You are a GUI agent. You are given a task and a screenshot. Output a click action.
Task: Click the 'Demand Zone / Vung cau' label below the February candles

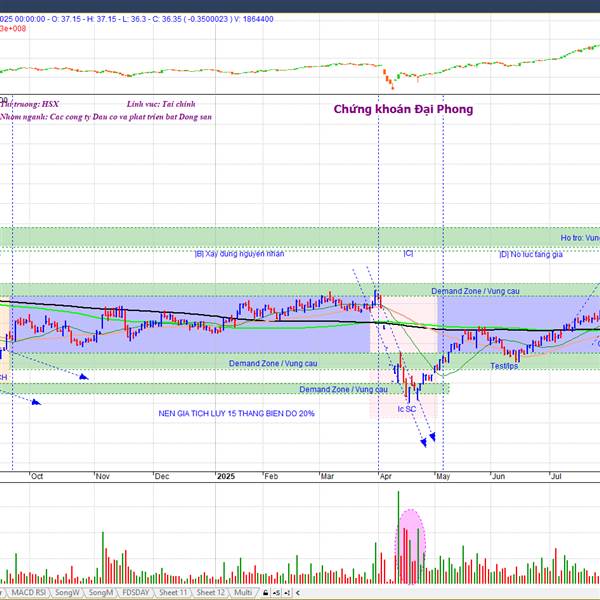coord(273,364)
